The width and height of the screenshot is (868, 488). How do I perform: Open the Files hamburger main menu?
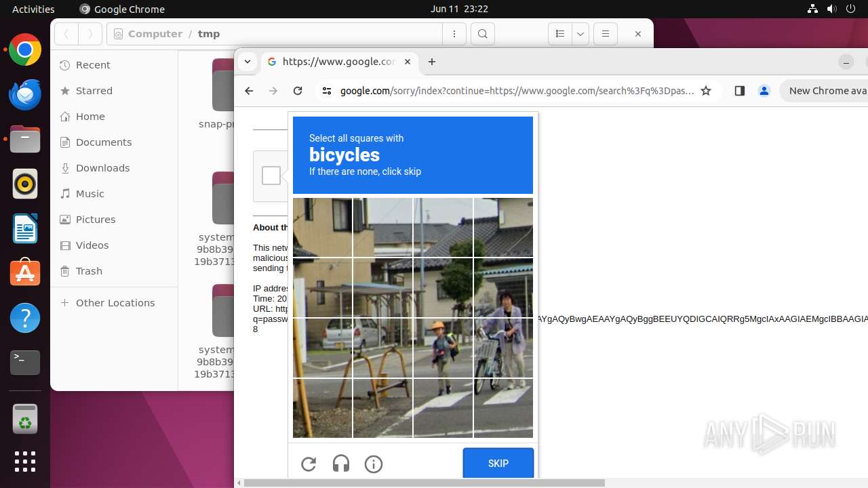(605, 34)
